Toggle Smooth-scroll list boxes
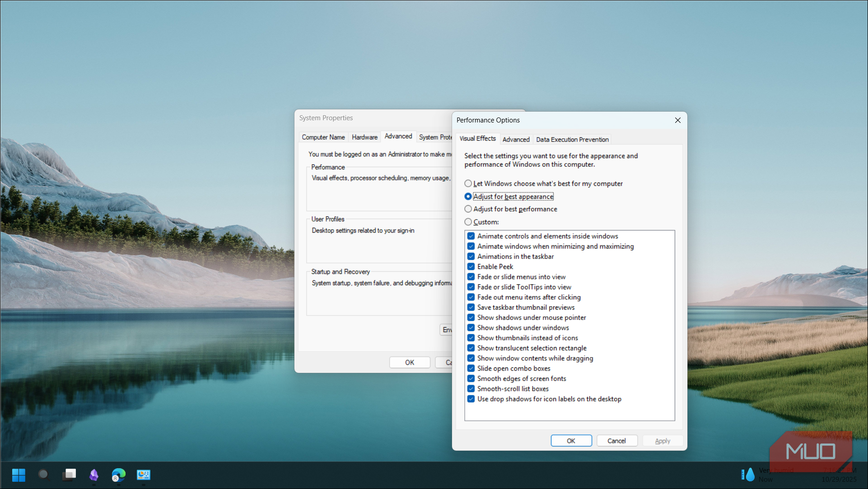Image resolution: width=868 pixels, height=489 pixels. click(x=471, y=389)
